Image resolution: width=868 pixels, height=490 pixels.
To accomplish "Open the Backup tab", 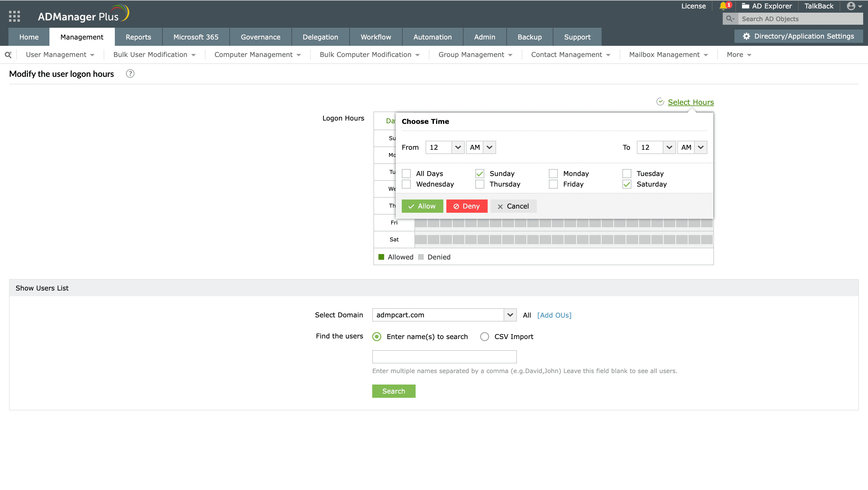I will (529, 37).
